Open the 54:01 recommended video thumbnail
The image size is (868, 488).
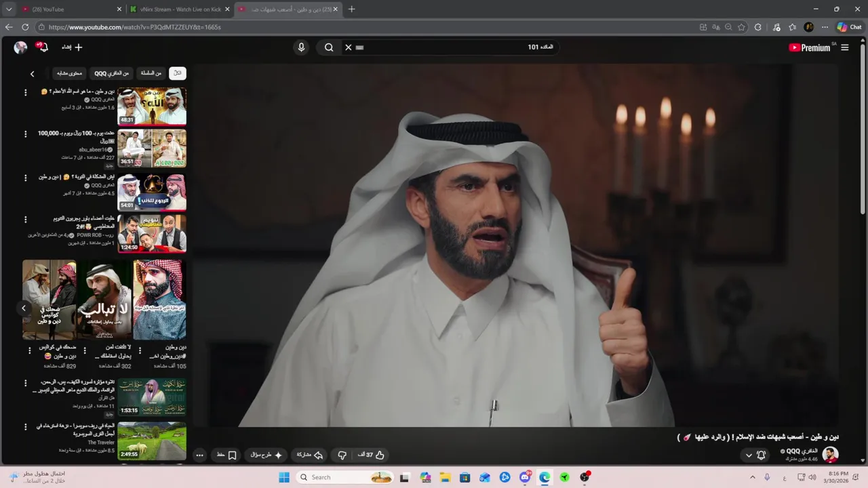click(x=152, y=192)
